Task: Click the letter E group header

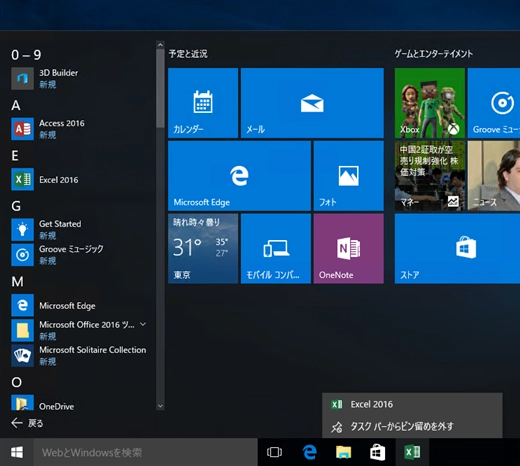Action: 15,156
